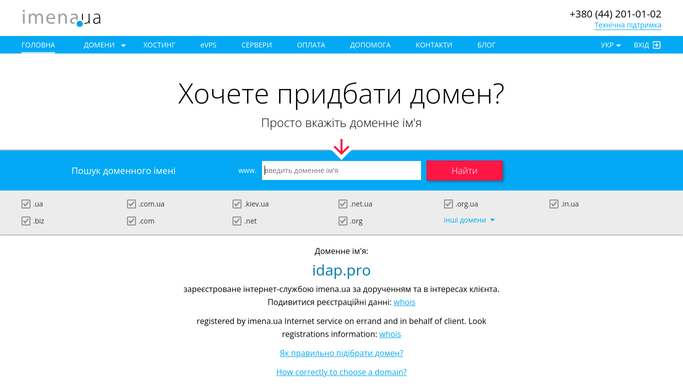Open How correctly to choose a domain link
683x384 pixels.
pyautogui.click(x=342, y=372)
